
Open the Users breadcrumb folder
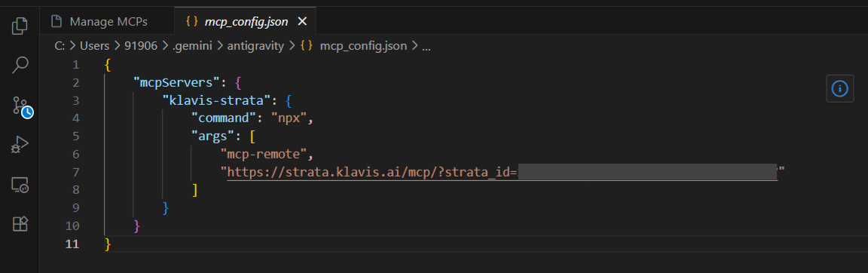(x=94, y=46)
